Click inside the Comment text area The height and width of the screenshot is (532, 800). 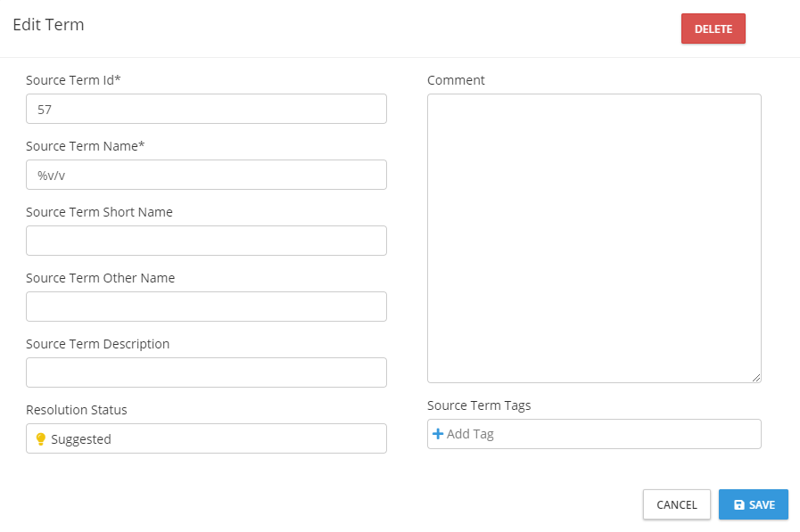tap(594, 238)
